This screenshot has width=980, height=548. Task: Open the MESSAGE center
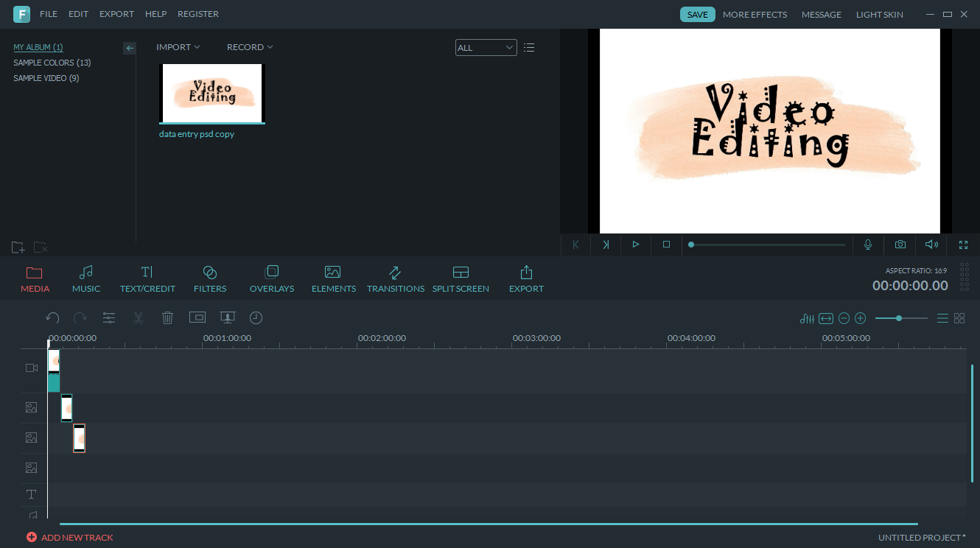tap(821, 15)
